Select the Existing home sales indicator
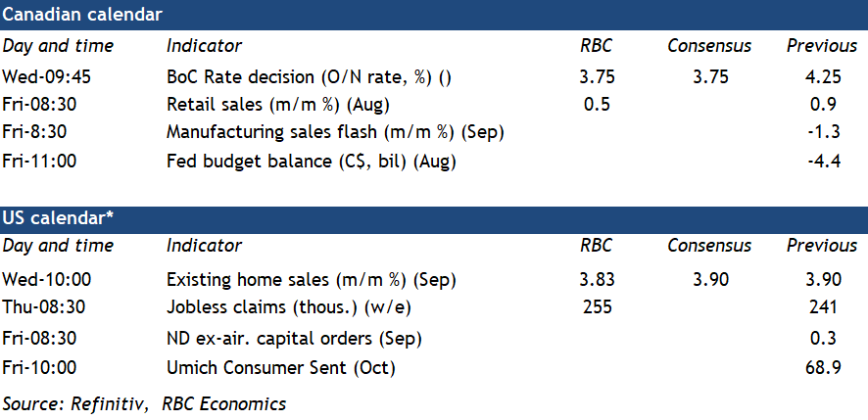868x420 pixels. point(311,280)
